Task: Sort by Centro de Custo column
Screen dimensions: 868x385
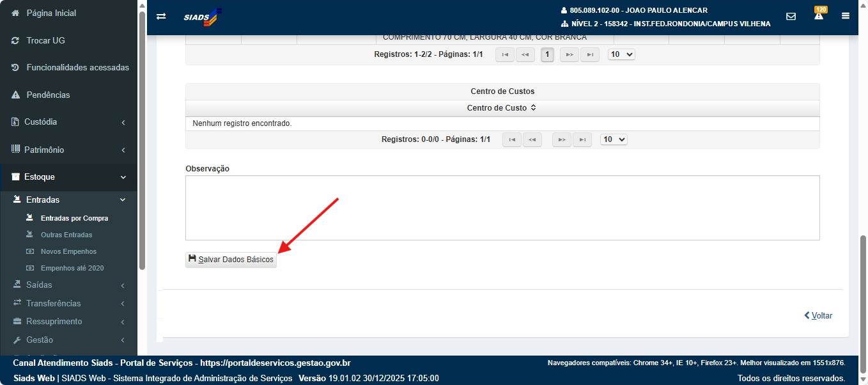Action: pyautogui.click(x=502, y=108)
